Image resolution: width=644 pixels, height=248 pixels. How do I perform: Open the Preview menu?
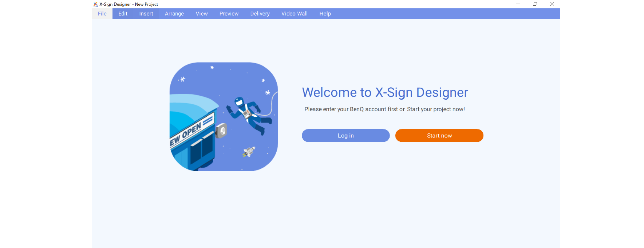229,14
